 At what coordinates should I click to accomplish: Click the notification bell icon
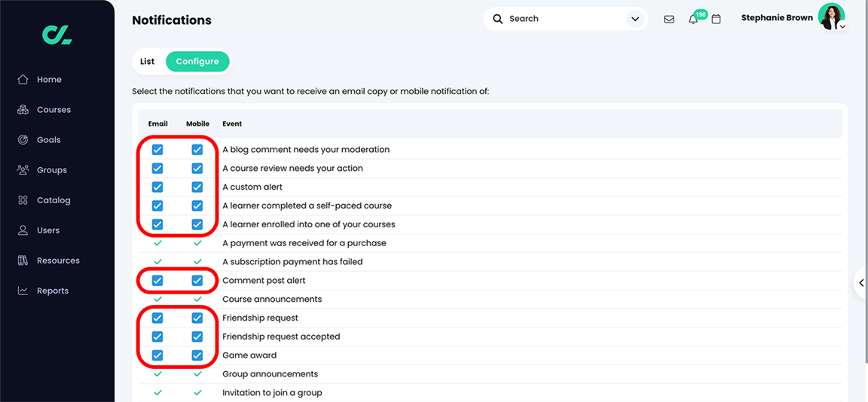[693, 19]
